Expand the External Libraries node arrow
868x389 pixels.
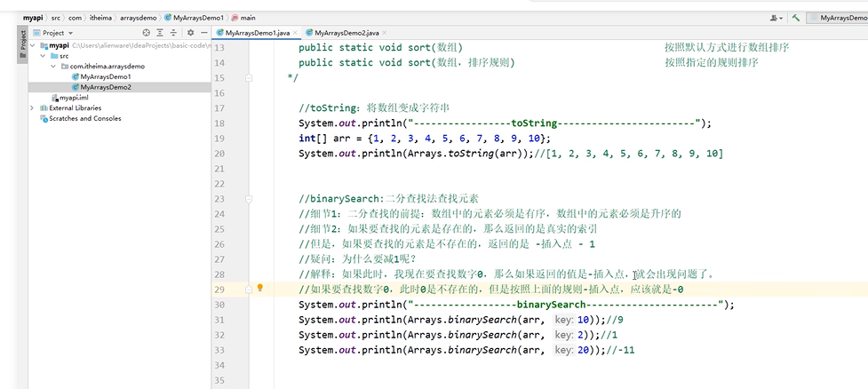(x=33, y=107)
